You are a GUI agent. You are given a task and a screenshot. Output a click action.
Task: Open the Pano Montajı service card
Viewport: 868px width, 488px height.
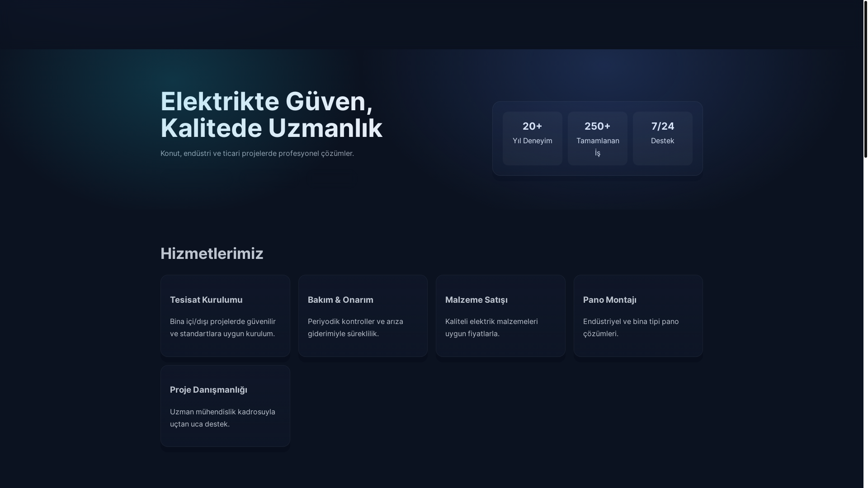pyautogui.click(x=638, y=316)
